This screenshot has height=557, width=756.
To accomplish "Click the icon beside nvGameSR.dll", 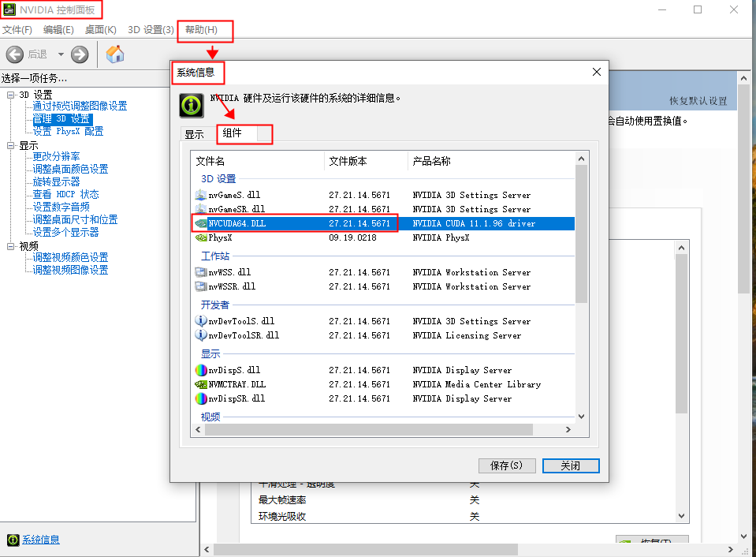I will (x=200, y=209).
